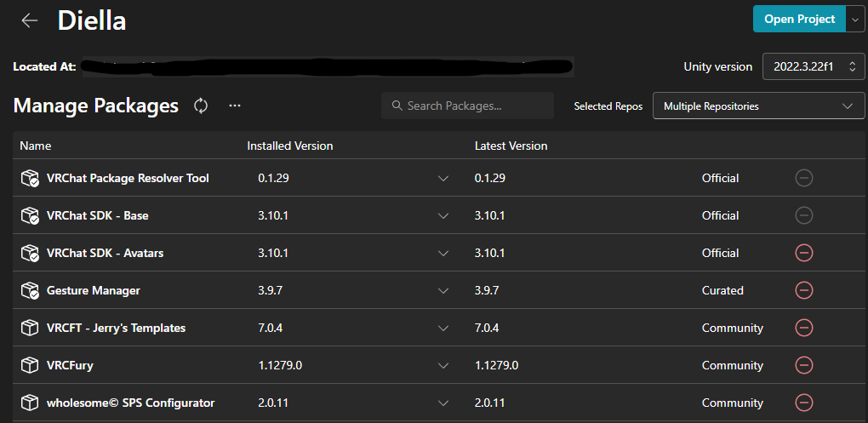Remove wholesome SPS Configurator package

pos(803,403)
